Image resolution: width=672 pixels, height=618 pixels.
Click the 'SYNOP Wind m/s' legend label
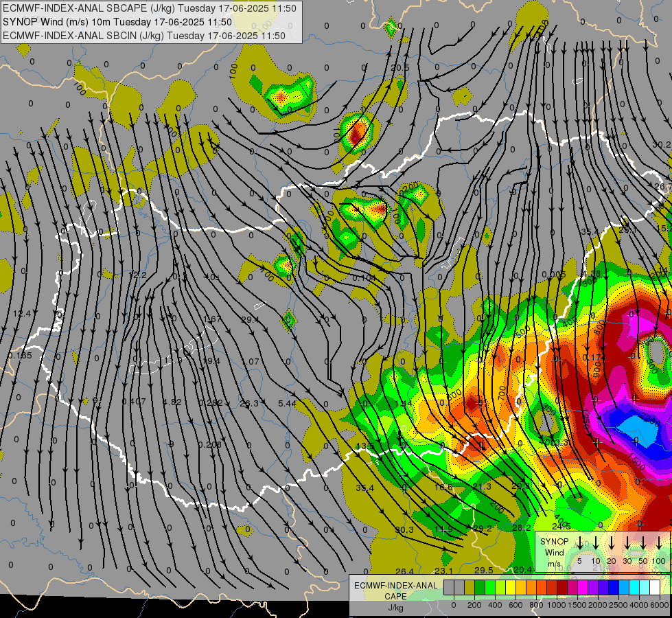(554, 552)
